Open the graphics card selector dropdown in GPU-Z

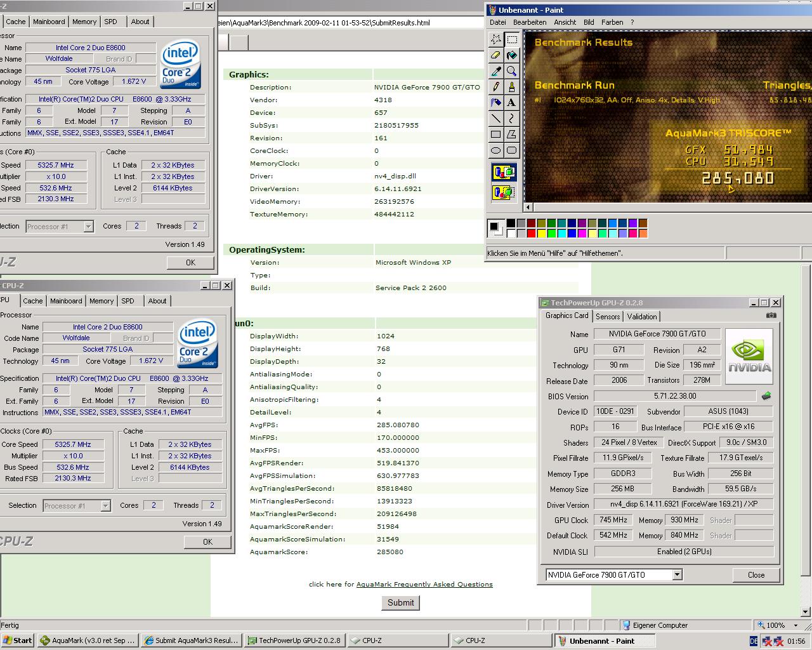[x=677, y=574]
